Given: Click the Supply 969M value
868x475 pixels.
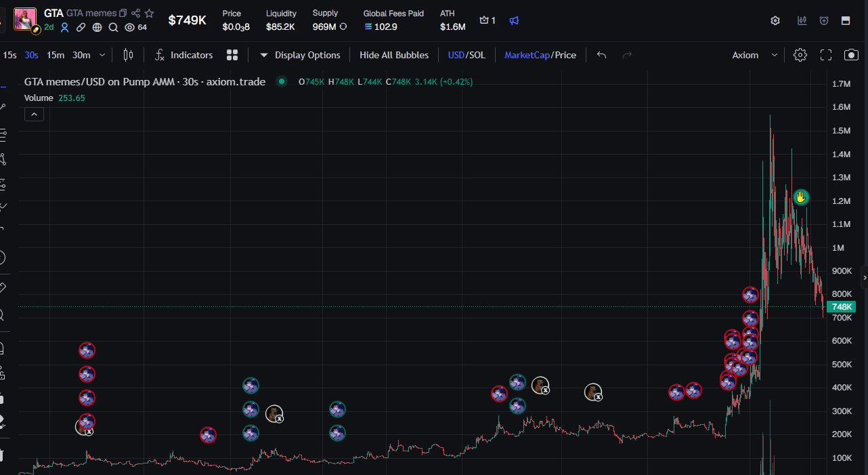Looking at the screenshot, I should click(324, 27).
